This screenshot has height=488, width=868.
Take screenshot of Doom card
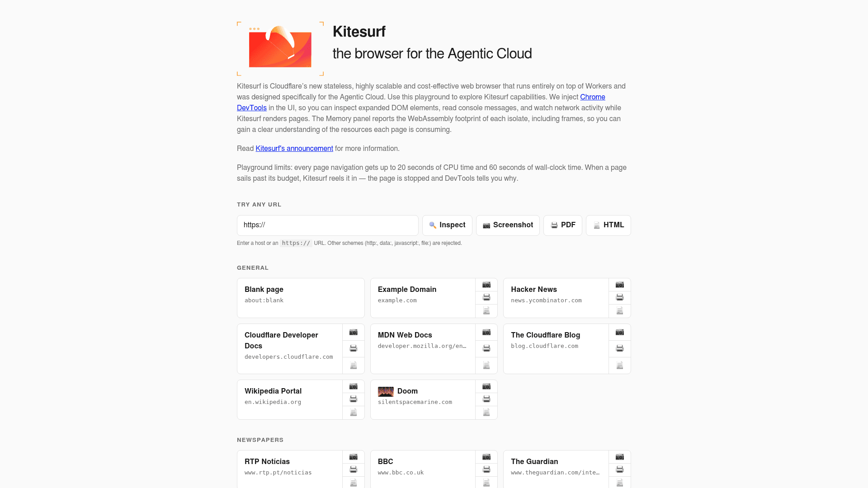[x=486, y=386]
